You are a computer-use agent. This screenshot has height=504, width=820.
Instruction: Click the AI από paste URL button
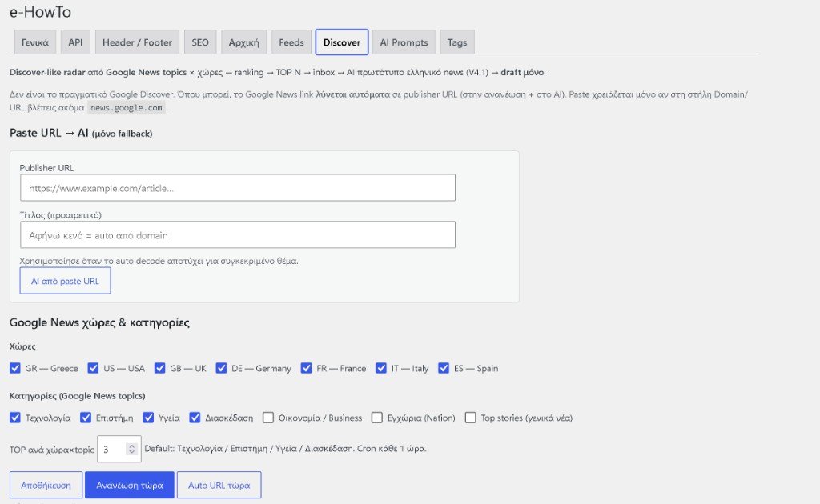tap(66, 281)
